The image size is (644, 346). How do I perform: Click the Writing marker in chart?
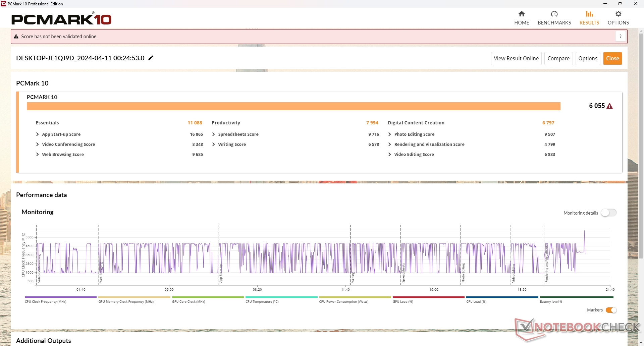click(x=353, y=277)
